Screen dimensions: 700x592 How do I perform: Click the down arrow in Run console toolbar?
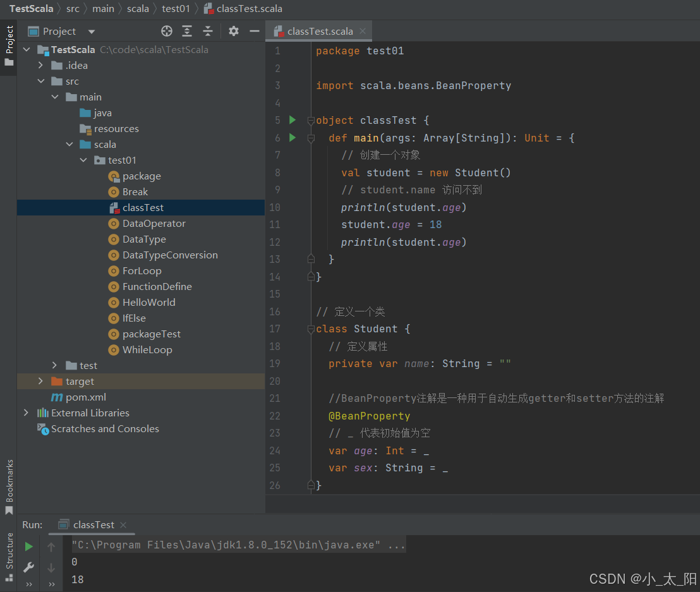[51, 567]
